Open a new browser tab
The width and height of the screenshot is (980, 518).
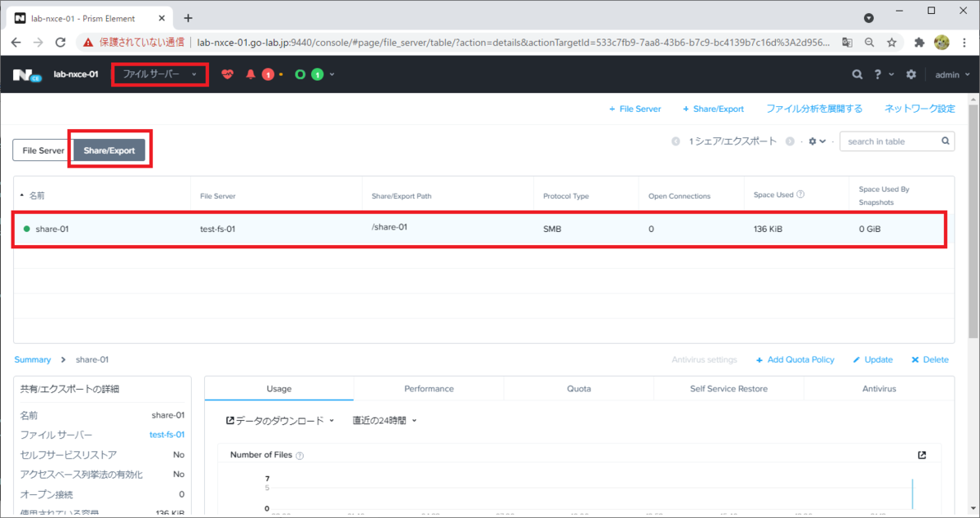pyautogui.click(x=188, y=17)
